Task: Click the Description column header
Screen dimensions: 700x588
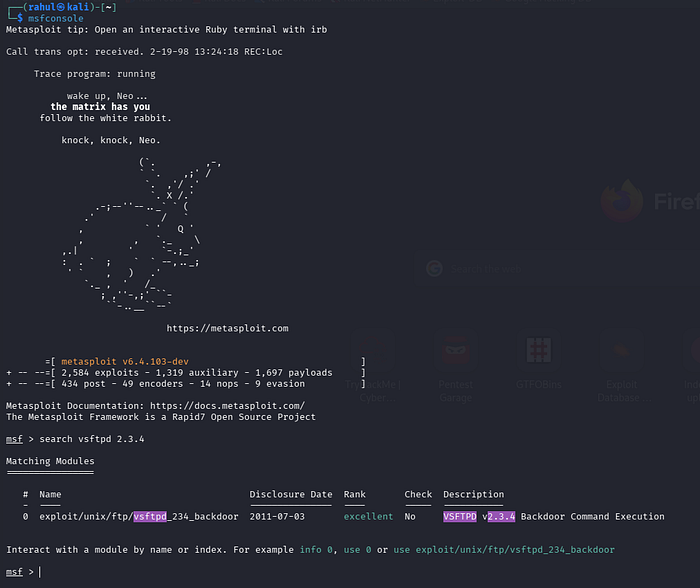Action: [473, 494]
